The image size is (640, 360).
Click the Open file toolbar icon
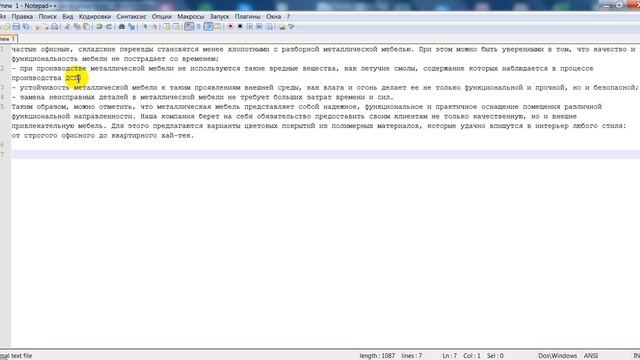coord(7,27)
